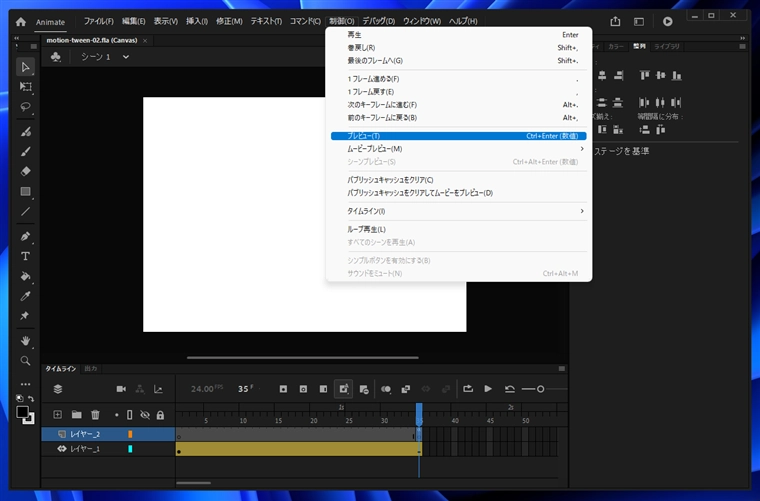Select the Zoom magnifier tool
Image resolution: width=760 pixels, height=501 pixels.
25,360
